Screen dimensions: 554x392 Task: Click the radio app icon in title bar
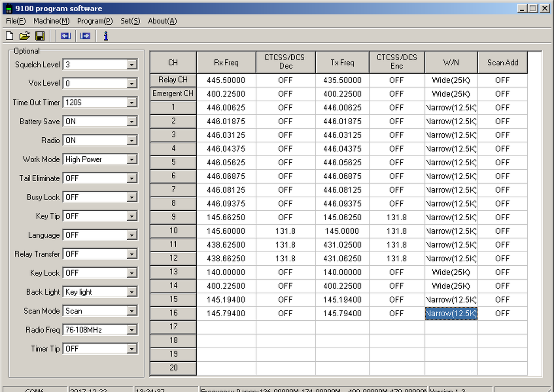coord(9,8)
